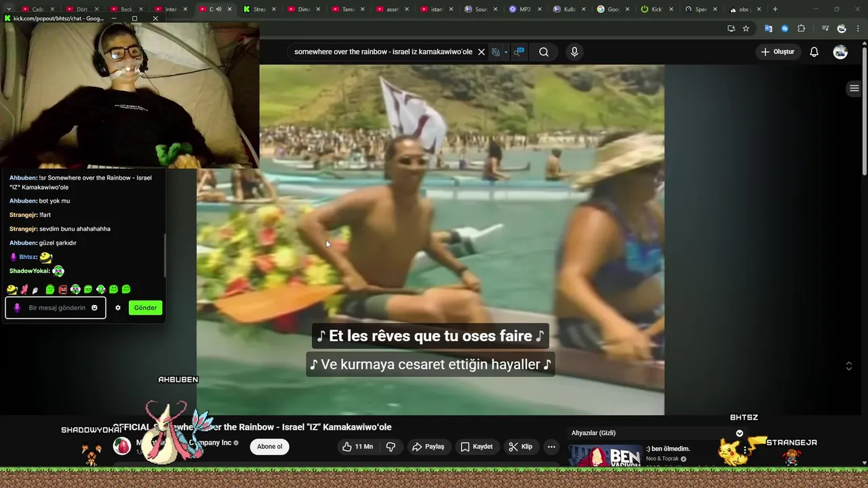Viewport: 868px width, 488px height.
Task: Open the channel avatar beside Abone ol
Action: coord(122,446)
